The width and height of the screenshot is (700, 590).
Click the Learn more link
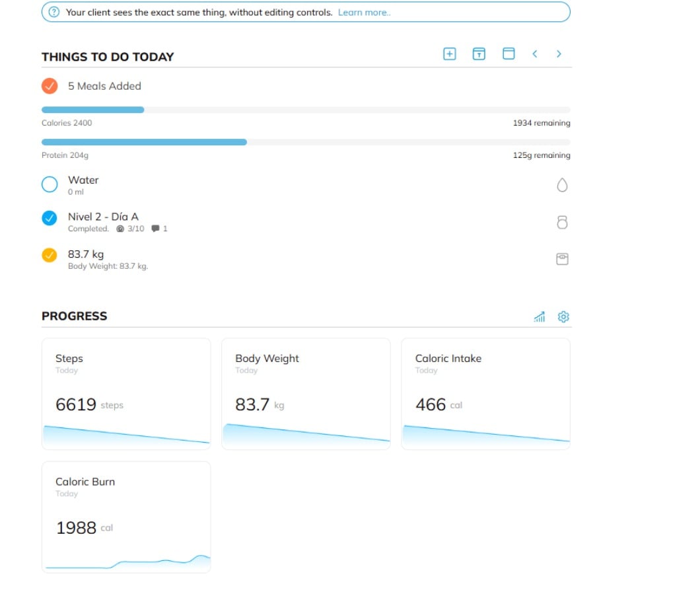coord(365,13)
